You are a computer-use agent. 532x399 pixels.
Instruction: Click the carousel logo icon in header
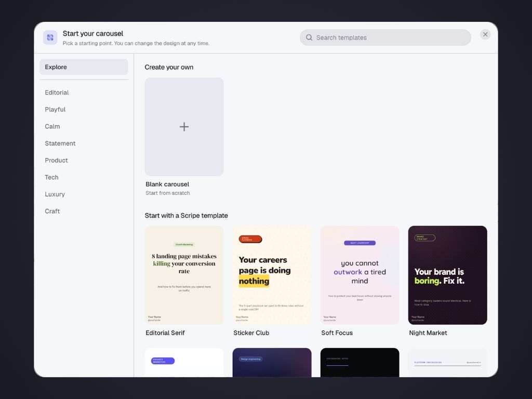pos(50,37)
